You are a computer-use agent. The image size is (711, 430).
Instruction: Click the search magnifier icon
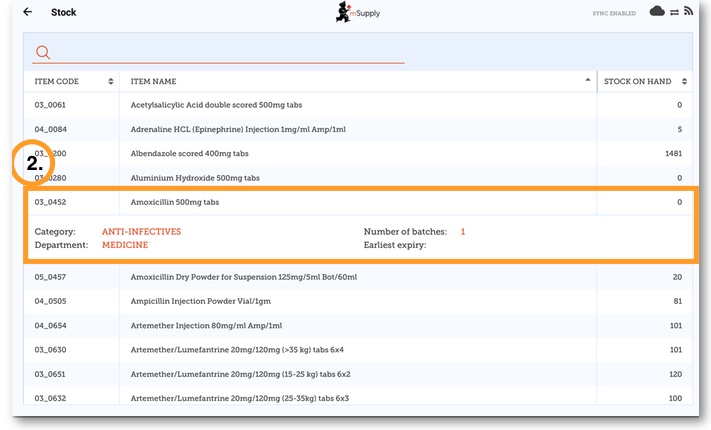click(42, 52)
